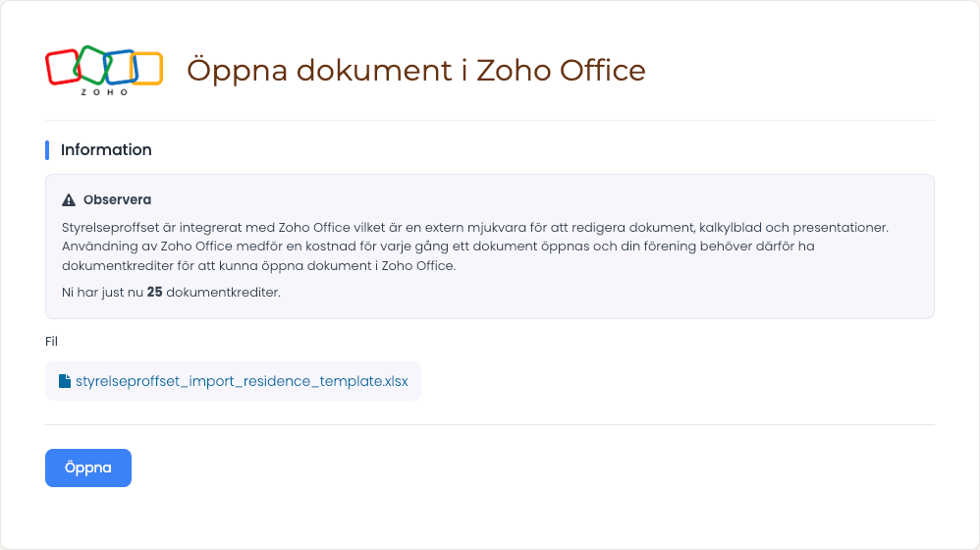Click the Fil label above the file
The height and width of the screenshot is (550, 980).
[51, 341]
